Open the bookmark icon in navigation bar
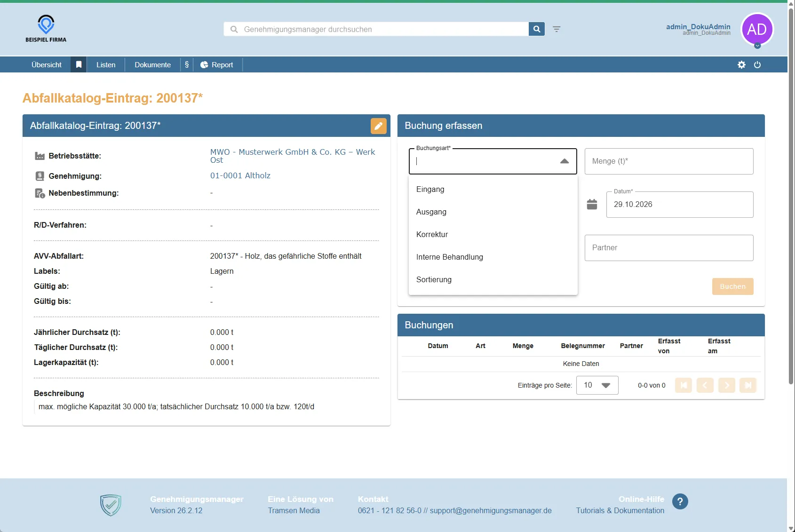The height and width of the screenshot is (532, 795). [79, 65]
